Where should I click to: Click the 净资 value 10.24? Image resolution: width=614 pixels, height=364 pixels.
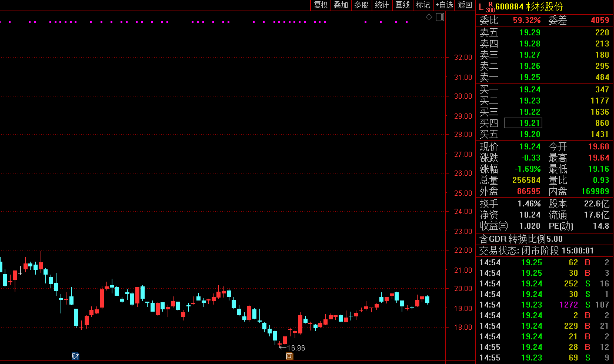tap(530, 215)
